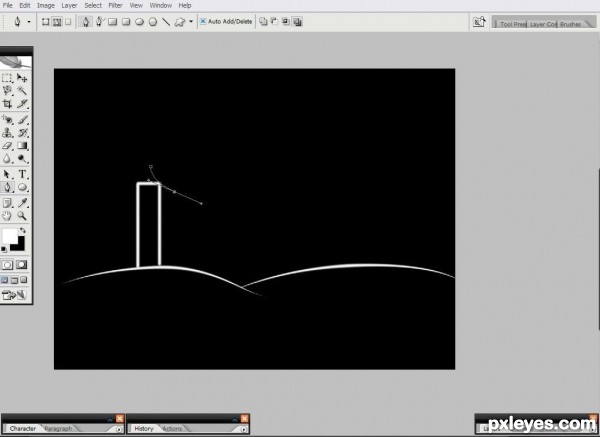The image size is (600, 437).
Task: Open the Select menu
Action: 93,5
